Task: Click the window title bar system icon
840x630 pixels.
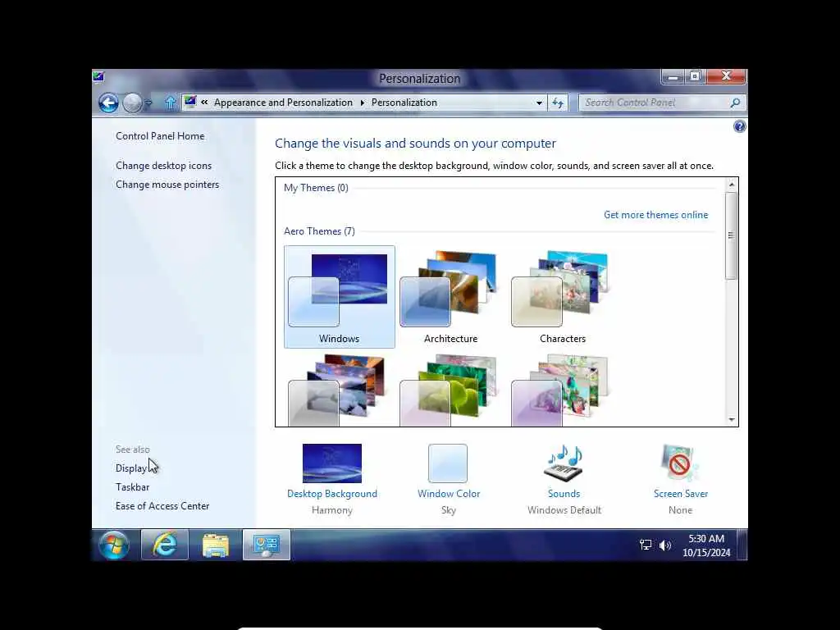Action: pos(98,77)
